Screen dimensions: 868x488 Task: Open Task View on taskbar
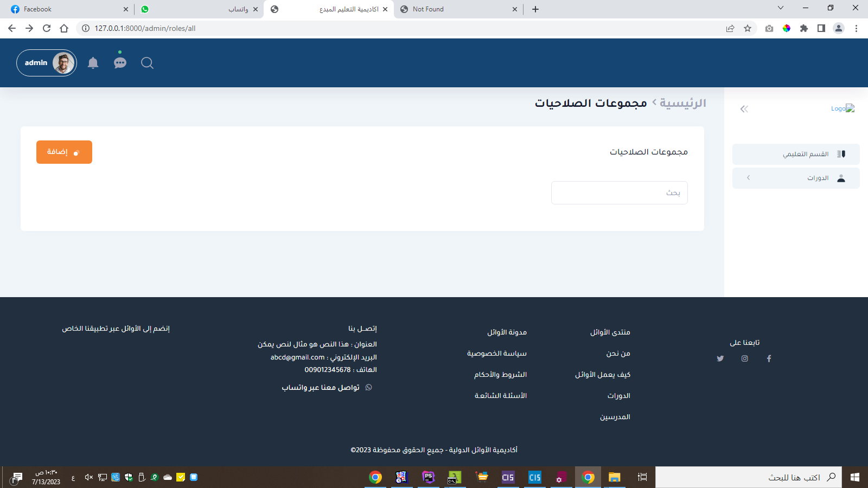click(x=642, y=477)
